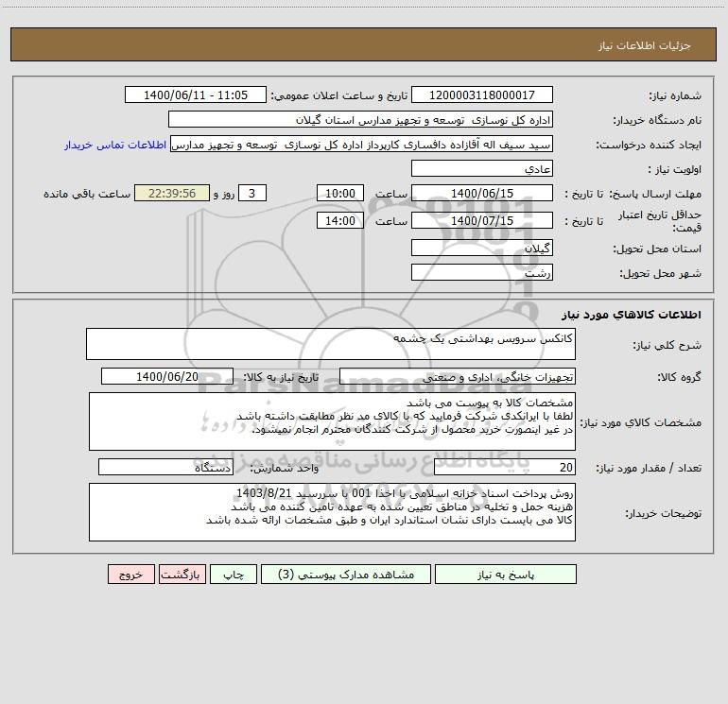Click the goods group field تجهیزات خانگی
This screenshot has height=704, width=728.
(x=458, y=376)
